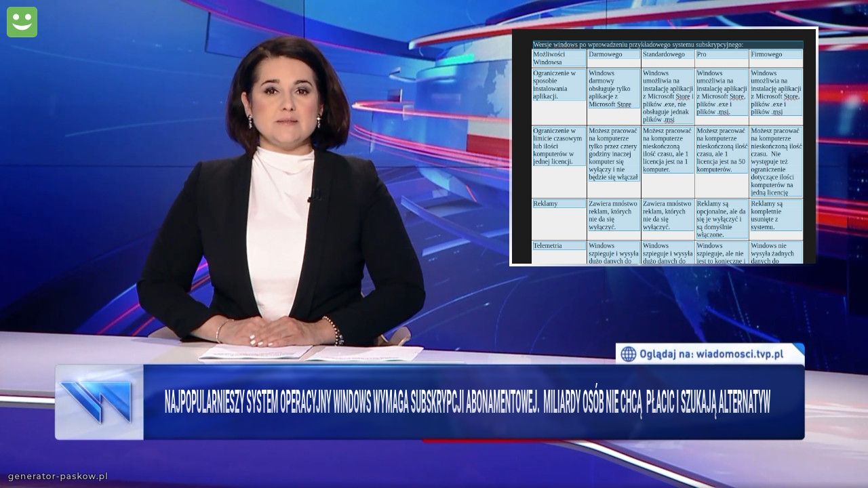
Task: Select the 'Możliwości Windowsa' header cell
Action: point(559,58)
